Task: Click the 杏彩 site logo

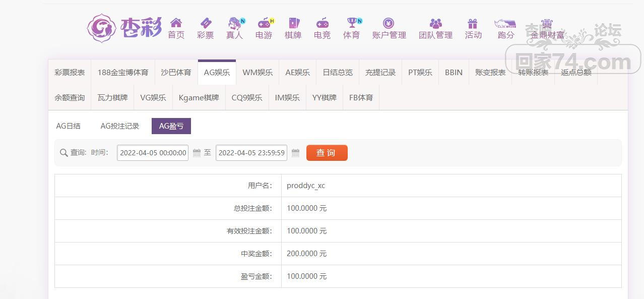Action: tap(124, 28)
